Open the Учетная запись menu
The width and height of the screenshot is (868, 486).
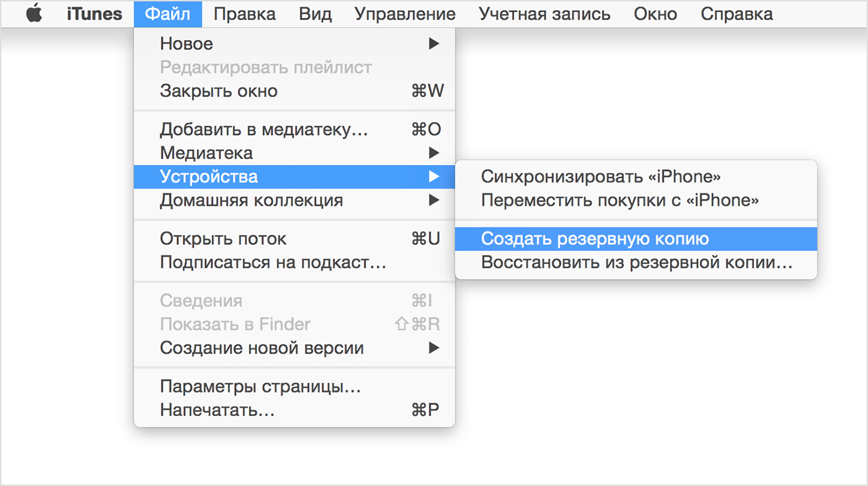[544, 14]
